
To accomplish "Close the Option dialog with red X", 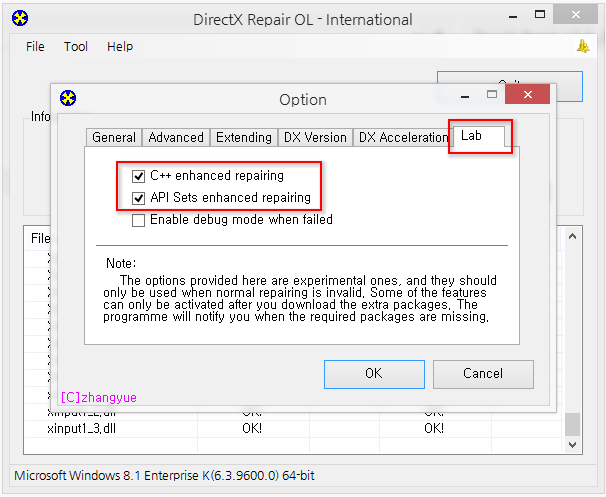I will click(528, 94).
